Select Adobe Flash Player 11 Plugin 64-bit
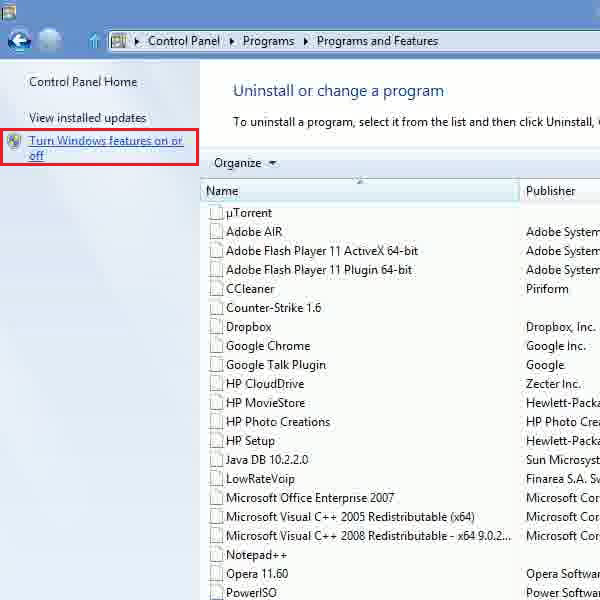Screen dimensions: 600x600 coord(319,270)
